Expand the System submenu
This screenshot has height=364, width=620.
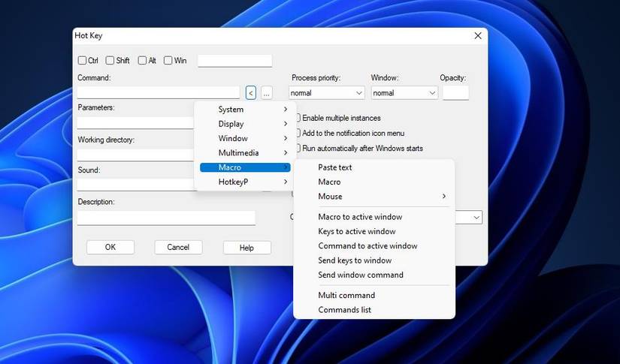coord(245,110)
